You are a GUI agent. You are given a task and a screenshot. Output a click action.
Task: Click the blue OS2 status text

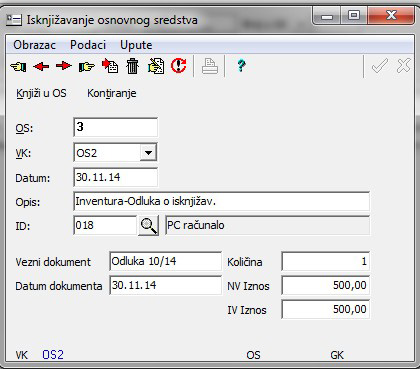(x=53, y=355)
